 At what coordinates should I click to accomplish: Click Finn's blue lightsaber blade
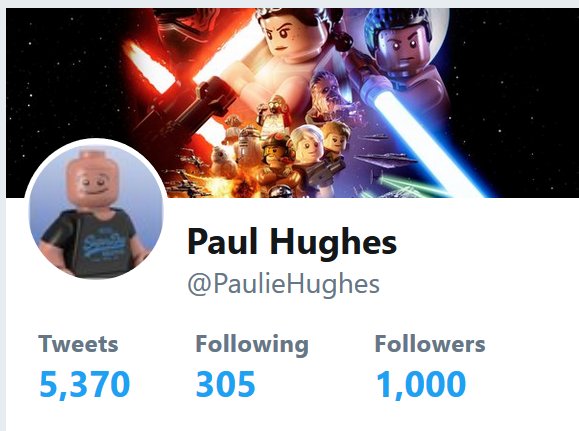(419, 138)
